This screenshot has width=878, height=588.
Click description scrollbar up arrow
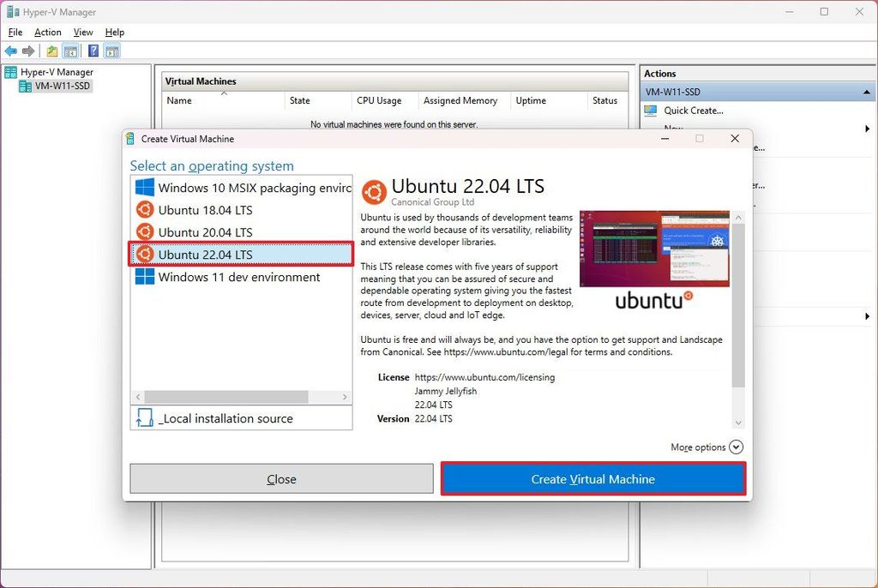(738, 217)
